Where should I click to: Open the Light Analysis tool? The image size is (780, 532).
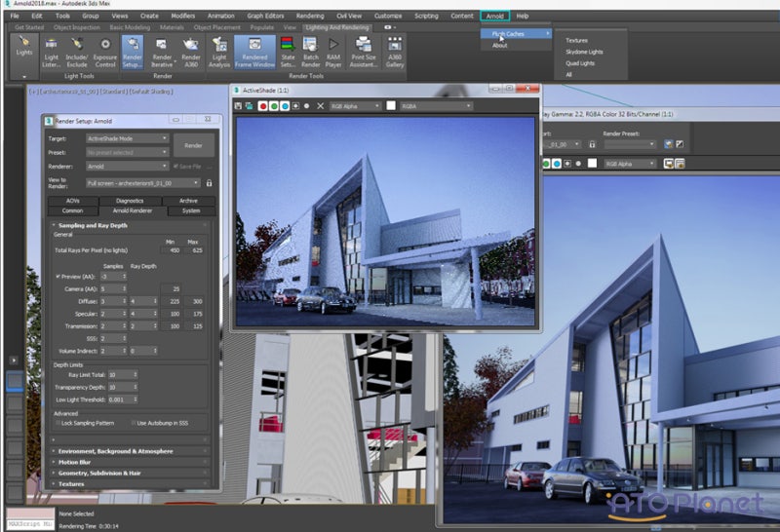(219, 53)
